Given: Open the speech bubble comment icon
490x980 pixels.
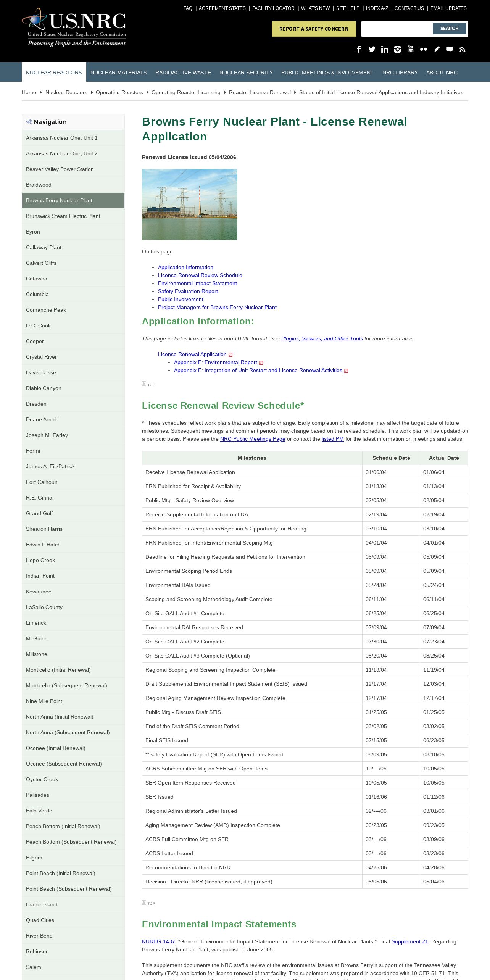Looking at the screenshot, I should (x=450, y=49).
